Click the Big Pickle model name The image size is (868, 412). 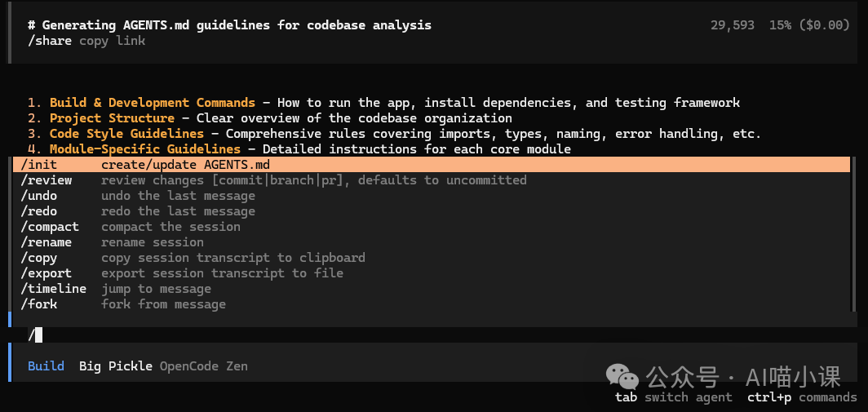pos(115,366)
